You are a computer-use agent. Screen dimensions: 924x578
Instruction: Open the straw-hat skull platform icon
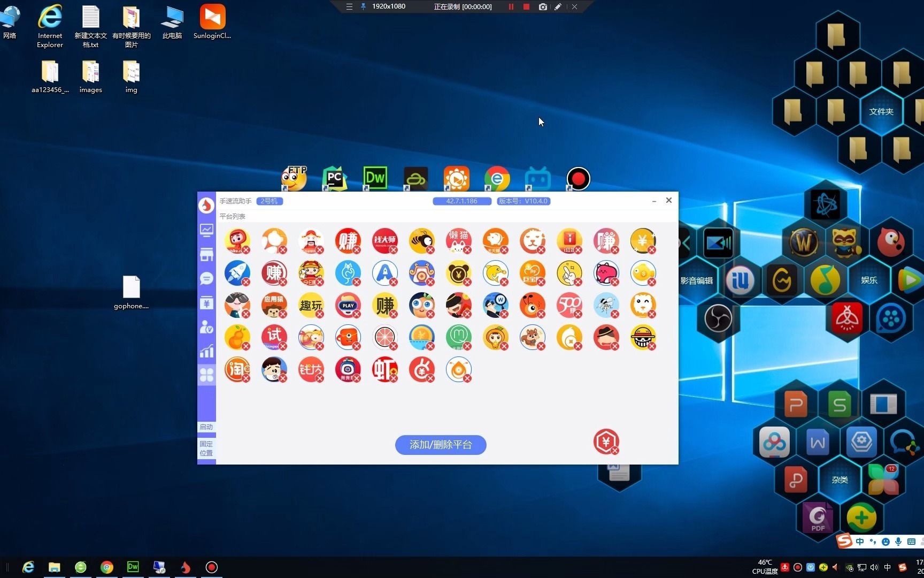pos(643,337)
